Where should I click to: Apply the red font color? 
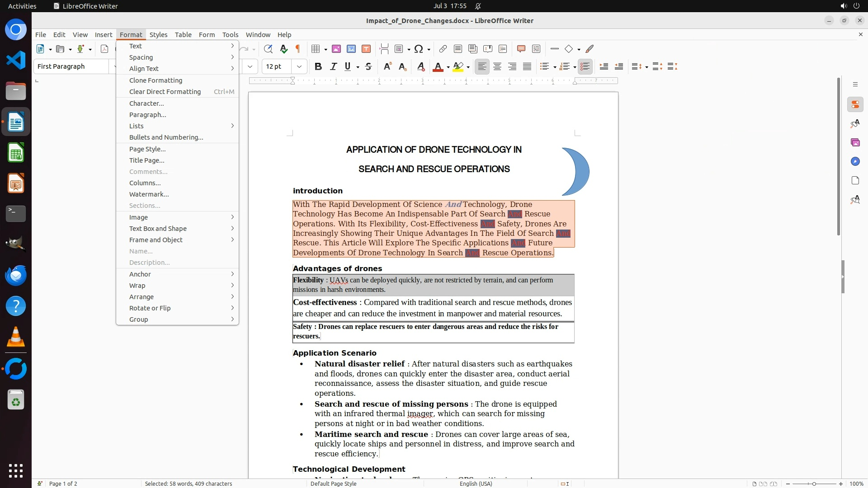tap(438, 66)
